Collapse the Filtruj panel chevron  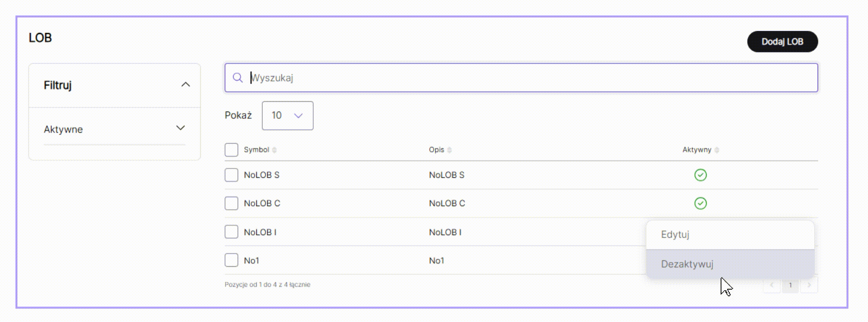pyautogui.click(x=186, y=85)
